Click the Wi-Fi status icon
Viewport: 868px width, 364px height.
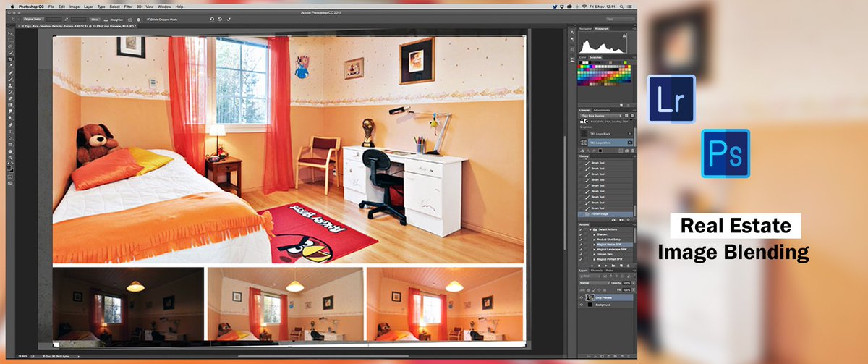pyautogui.click(x=584, y=7)
